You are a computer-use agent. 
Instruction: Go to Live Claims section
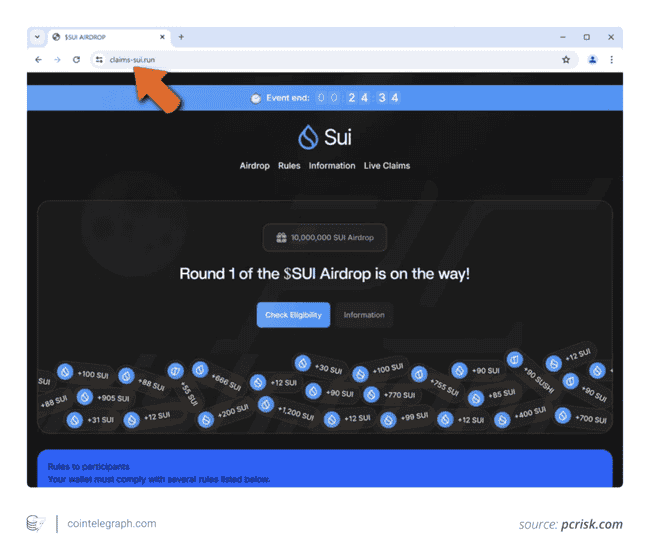click(x=387, y=166)
